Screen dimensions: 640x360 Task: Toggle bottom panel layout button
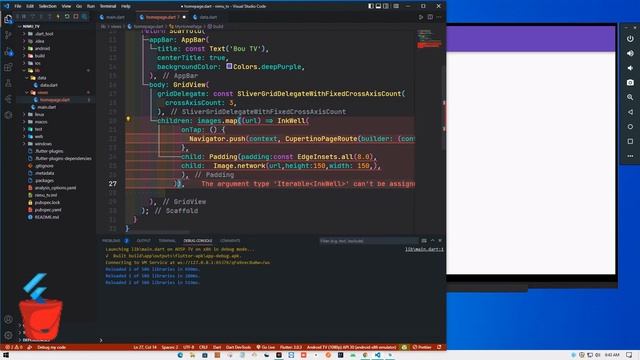point(378,6)
